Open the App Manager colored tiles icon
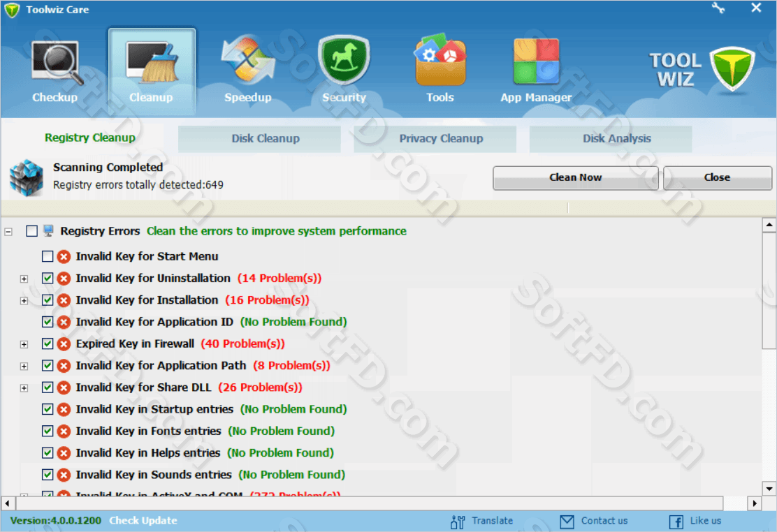Screen dimensions: 777x532 pos(536,61)
